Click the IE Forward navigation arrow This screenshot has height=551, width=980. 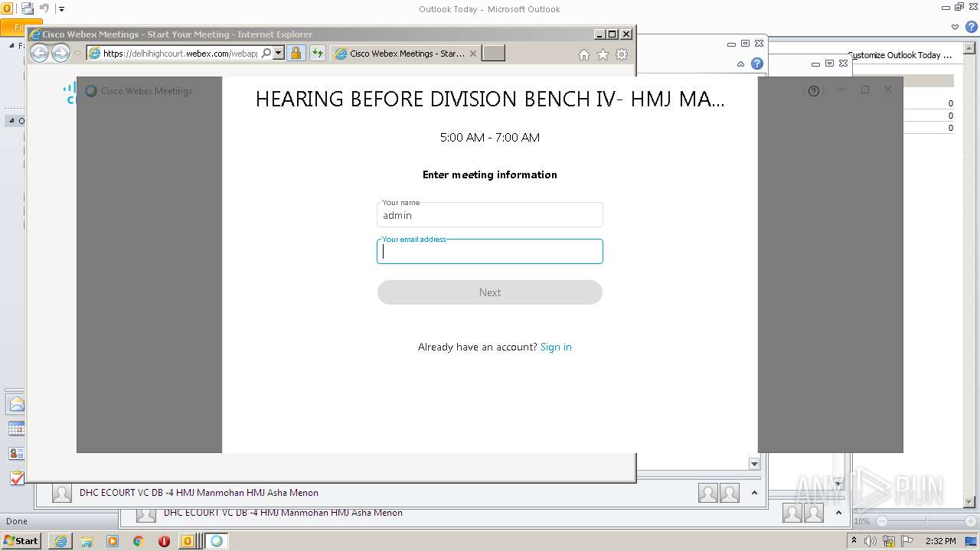tap(60, 54)
